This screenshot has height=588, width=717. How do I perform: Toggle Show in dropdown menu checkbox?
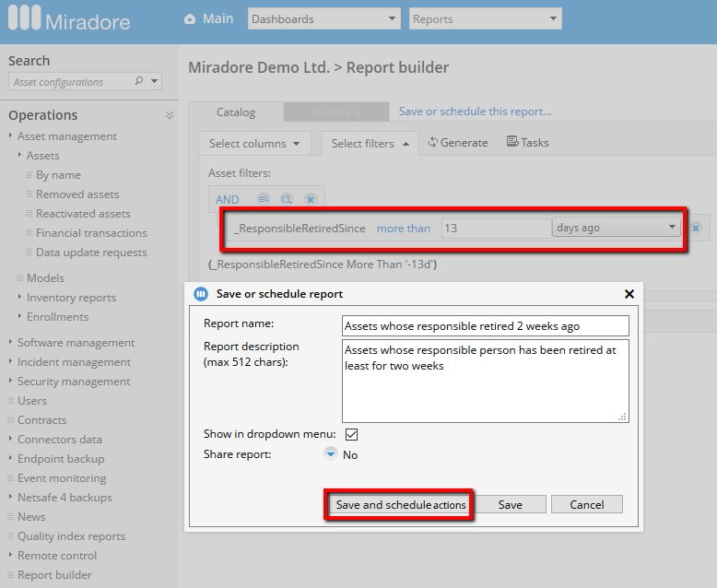351,434
